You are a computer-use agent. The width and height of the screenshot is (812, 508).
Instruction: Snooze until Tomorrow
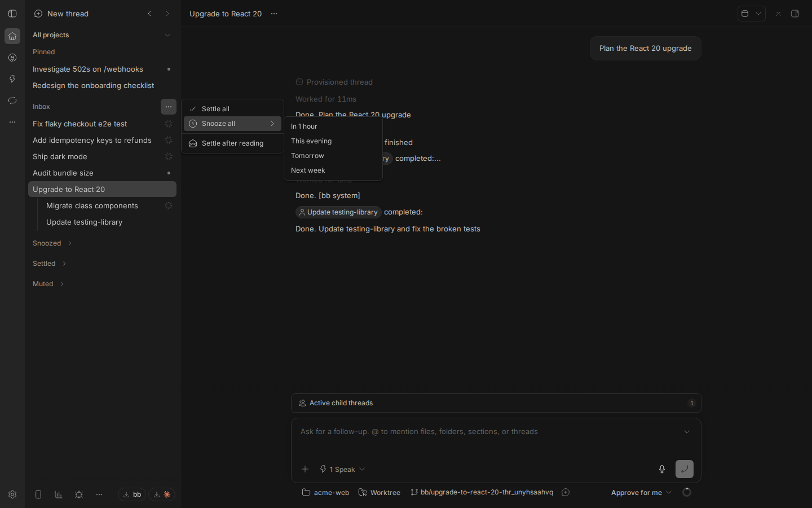333,156
